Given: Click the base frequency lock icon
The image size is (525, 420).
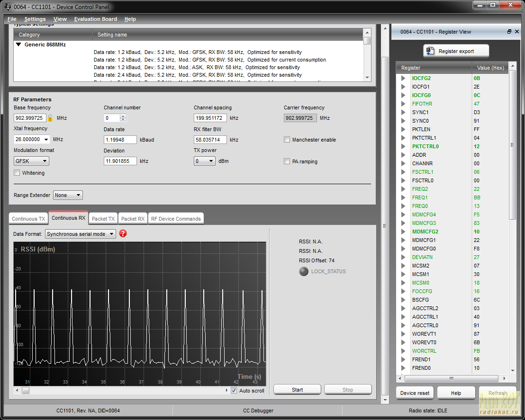Looking at the screenshot, I should click(50, 118).
